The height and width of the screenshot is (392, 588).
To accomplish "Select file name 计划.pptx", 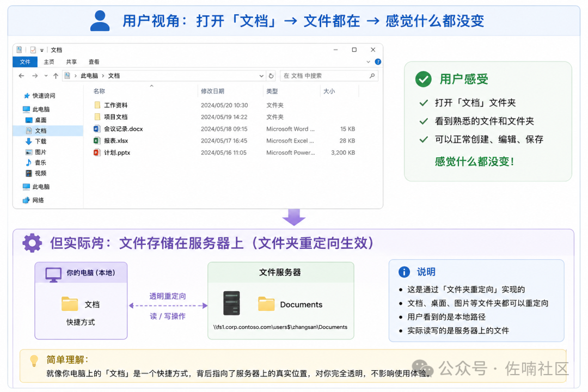I will point(117,152).
